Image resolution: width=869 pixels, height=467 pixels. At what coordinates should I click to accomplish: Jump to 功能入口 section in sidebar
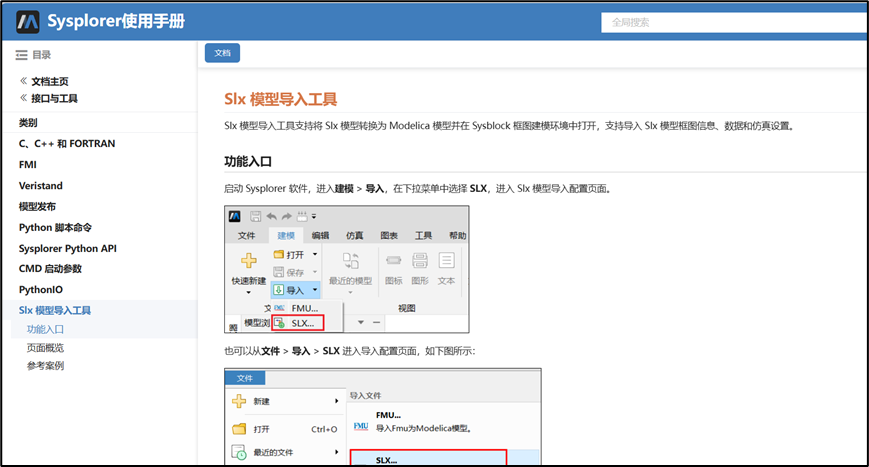pos(45,330)
